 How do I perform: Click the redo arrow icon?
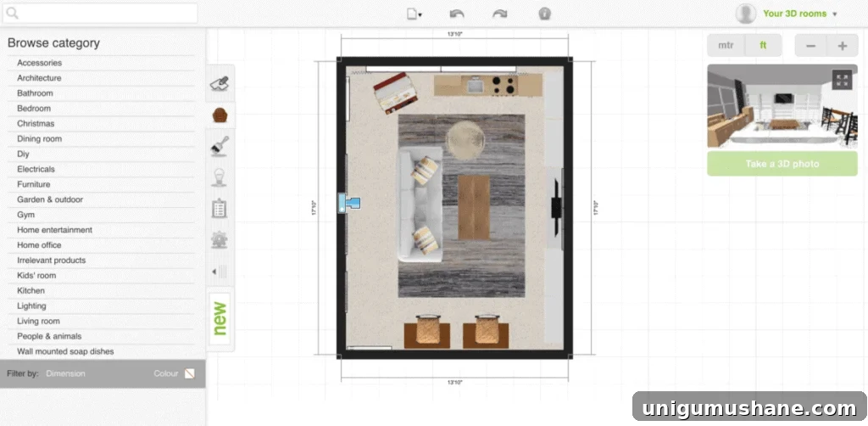click(500, 14)
